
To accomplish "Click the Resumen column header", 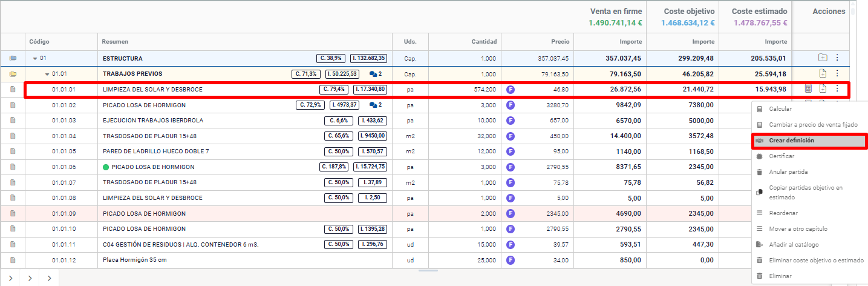I will tap(114, 42).
